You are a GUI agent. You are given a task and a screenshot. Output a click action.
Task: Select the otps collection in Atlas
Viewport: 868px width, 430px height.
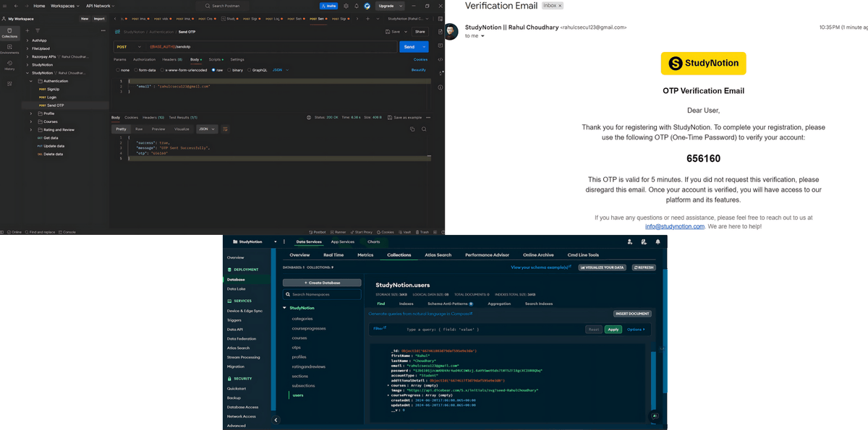[296, 347]
